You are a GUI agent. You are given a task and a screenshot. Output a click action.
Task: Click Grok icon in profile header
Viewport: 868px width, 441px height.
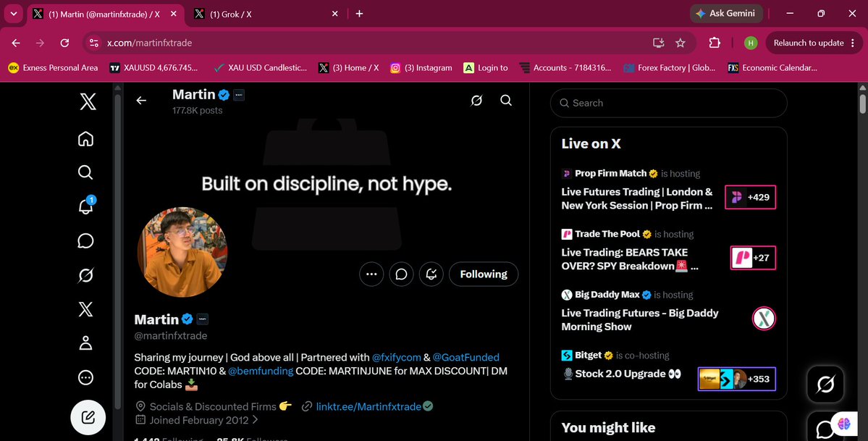[x=476, y=100]
